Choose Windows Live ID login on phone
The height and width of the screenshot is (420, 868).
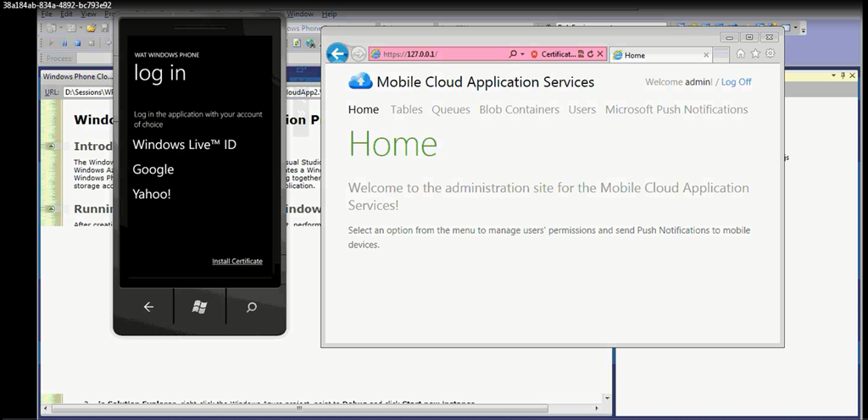(x=184, y=145)
